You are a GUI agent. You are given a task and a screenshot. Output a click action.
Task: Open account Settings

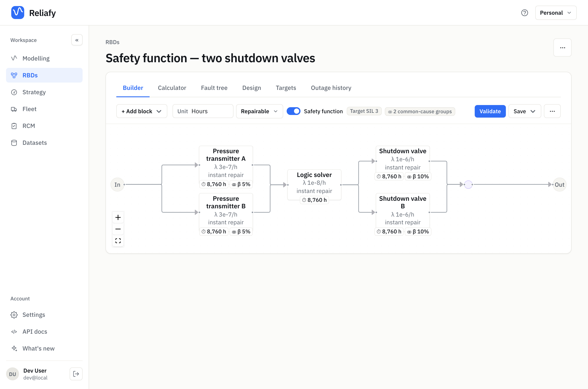tap(44, 315)
